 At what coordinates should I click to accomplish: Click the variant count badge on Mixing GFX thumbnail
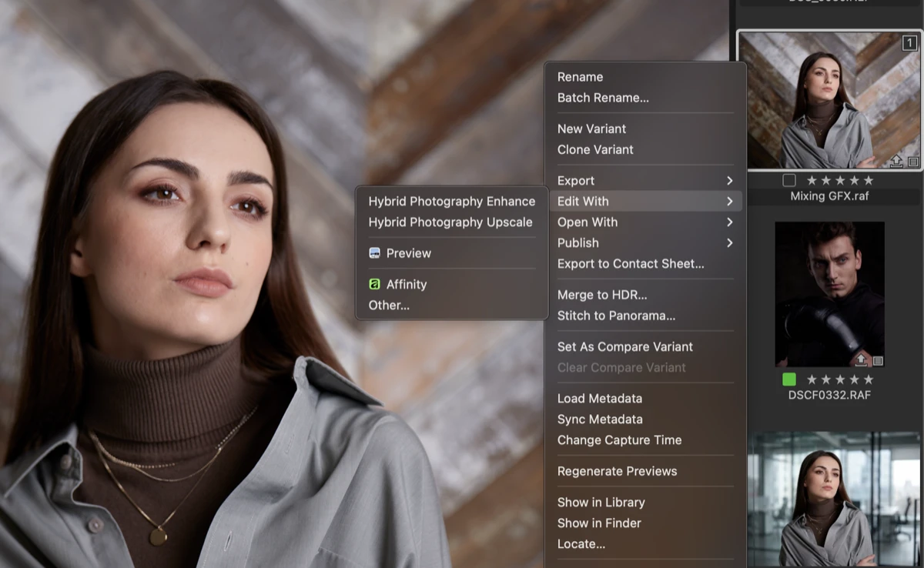coord(909,44)
